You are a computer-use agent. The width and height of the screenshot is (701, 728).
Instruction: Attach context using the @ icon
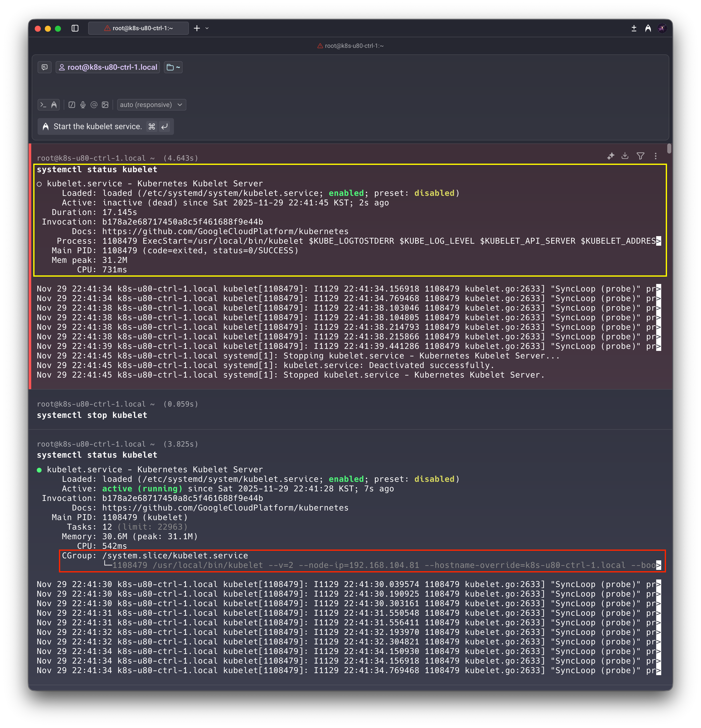point(94,105)
